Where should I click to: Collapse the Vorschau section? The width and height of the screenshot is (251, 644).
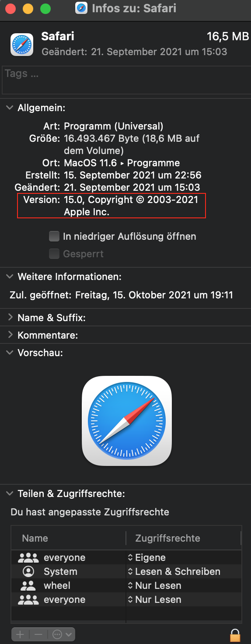coord(10,353)
